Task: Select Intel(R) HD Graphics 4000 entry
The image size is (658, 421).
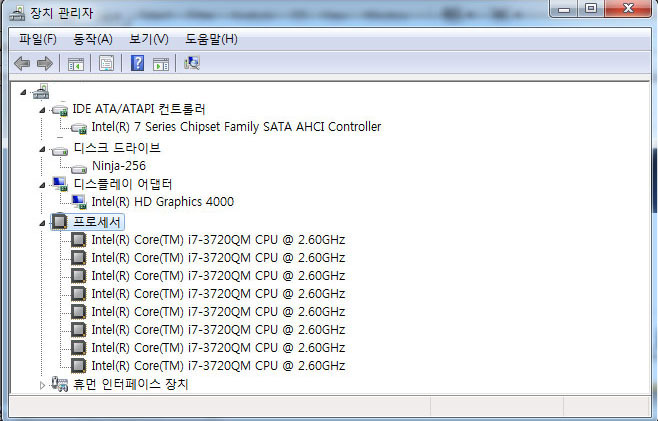Action: point(163,202)
